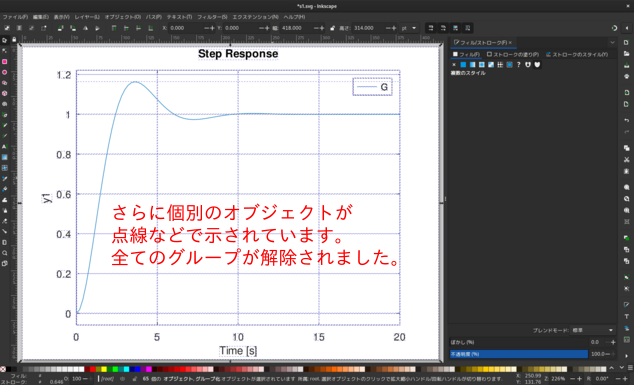
Task: Set flat color fill paint
Action: 463,65
